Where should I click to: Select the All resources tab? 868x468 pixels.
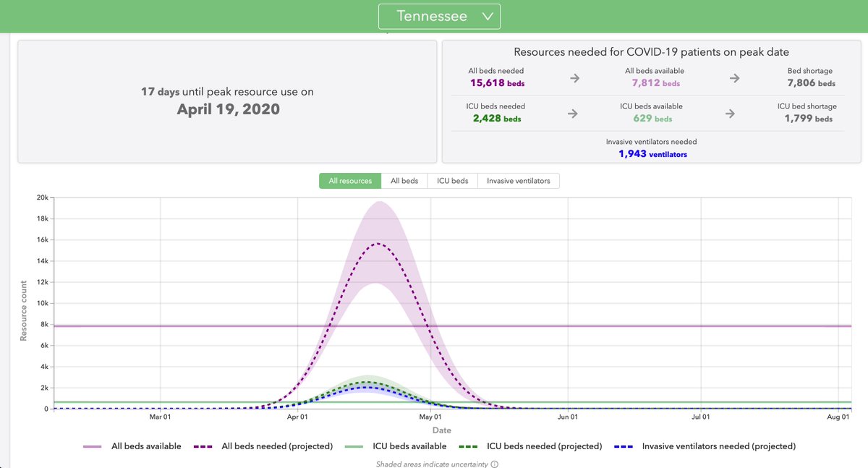[350, 181]
